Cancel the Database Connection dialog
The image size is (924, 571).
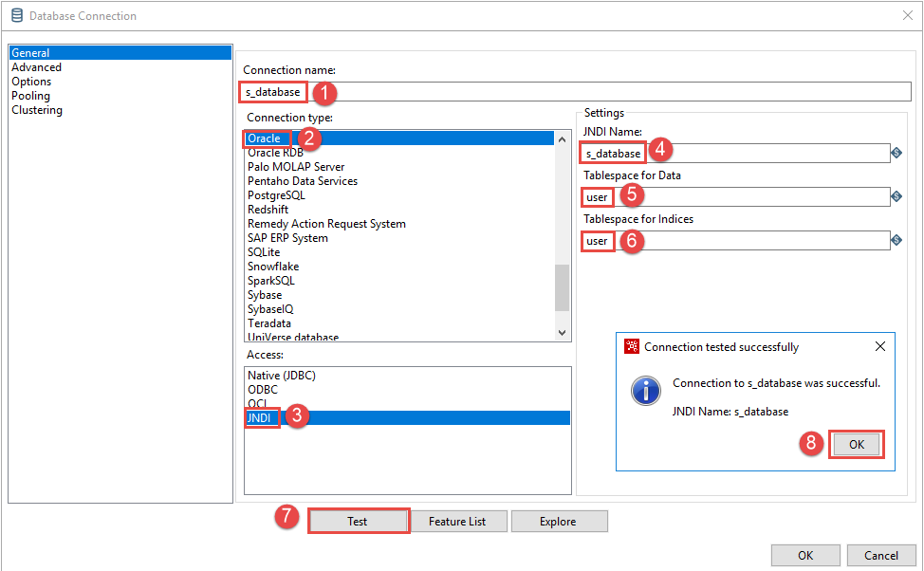(x=880, y=555)
